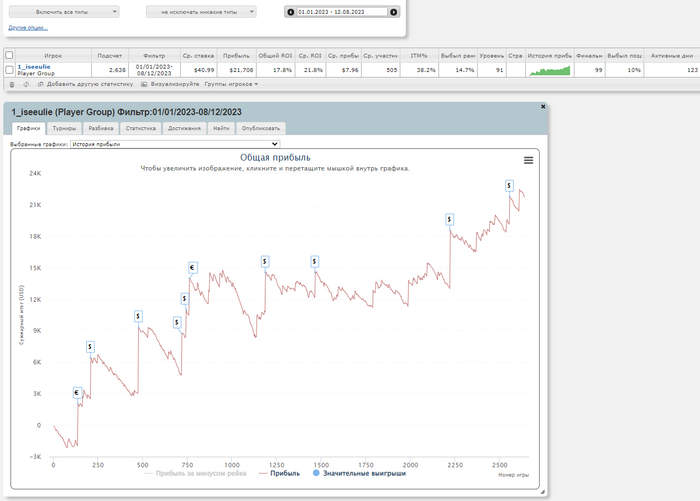Click the dollar marker at the 12K level
Screen dimensions: 700x501
point(184,299)
